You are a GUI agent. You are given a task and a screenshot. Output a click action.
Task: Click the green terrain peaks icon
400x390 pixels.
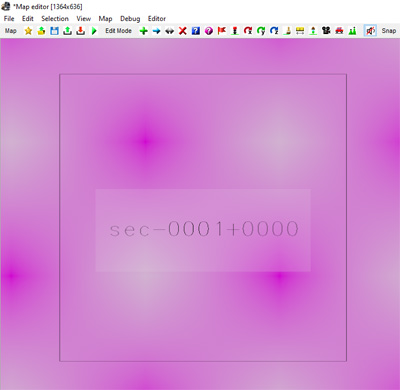(x=352, y=31)
